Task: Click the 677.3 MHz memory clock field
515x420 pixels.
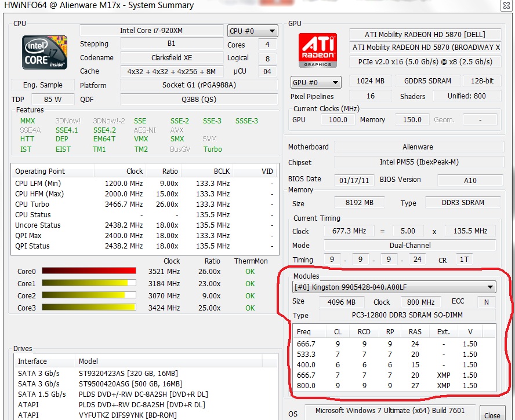Action: click(x=349, y=231)
